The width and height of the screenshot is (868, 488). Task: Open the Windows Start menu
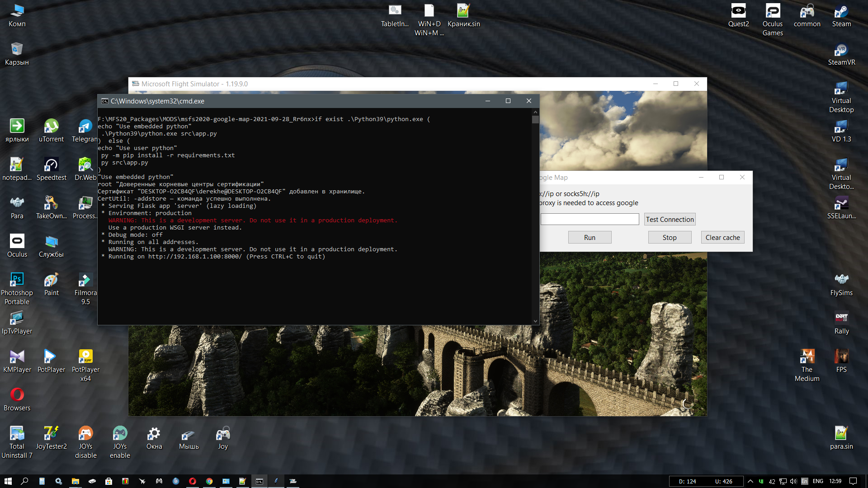click(8, 481)
